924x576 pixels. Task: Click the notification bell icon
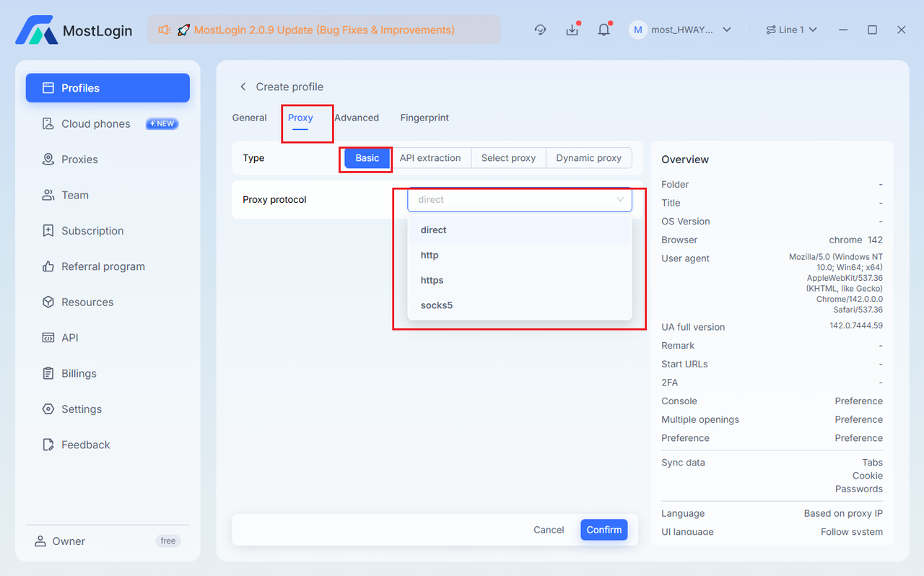603,30
